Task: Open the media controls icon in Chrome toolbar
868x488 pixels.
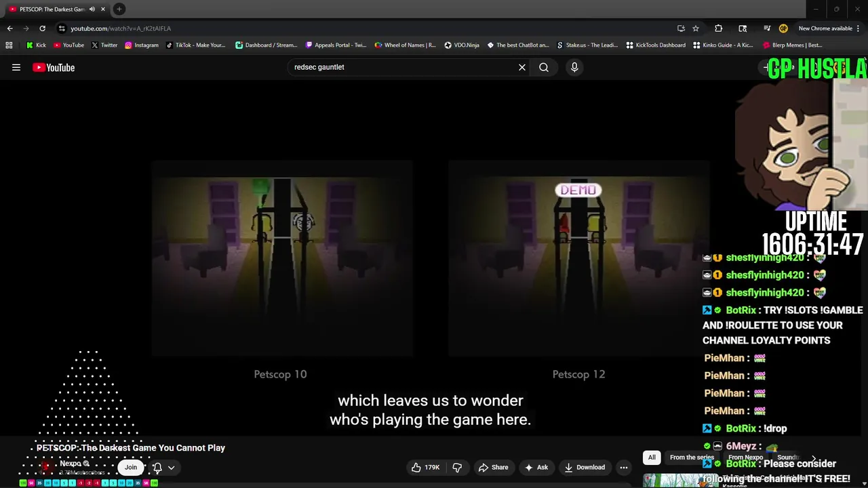Action: tap(767, 28)
